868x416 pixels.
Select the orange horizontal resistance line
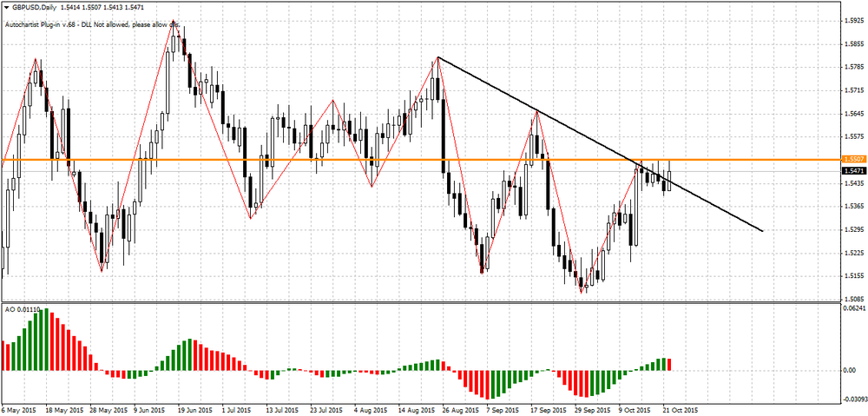(260, 160)
